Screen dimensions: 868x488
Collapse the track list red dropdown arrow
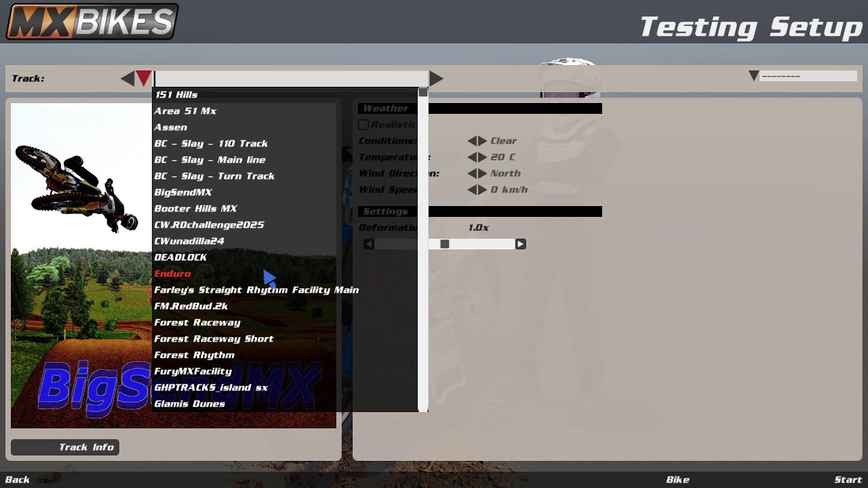144,78
